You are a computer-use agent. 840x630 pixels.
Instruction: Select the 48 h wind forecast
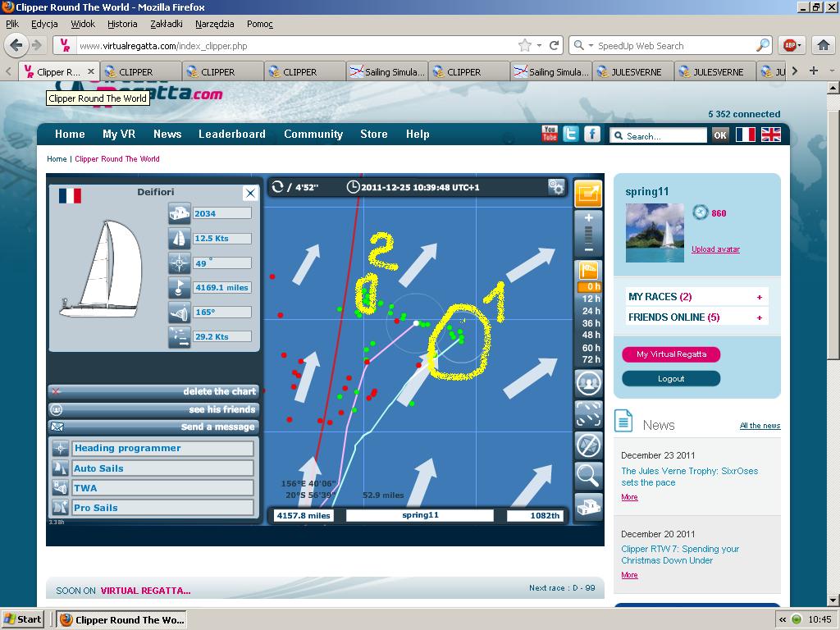click(591, 335)
